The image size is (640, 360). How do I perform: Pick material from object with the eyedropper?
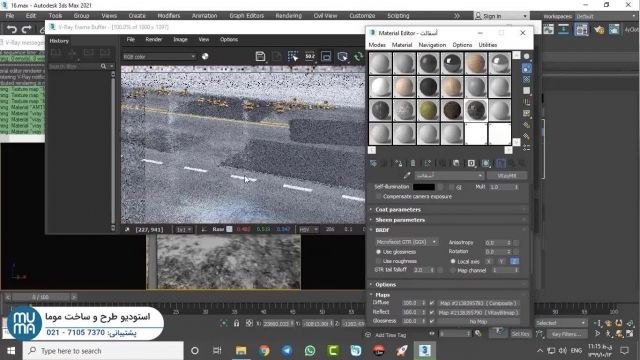coord(407,176)
